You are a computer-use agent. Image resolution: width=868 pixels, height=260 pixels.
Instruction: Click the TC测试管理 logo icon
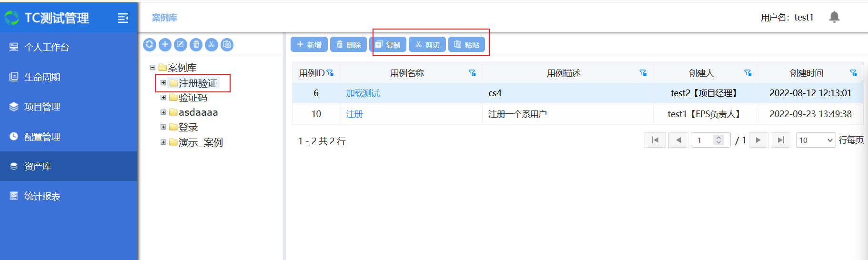[12, 18]
